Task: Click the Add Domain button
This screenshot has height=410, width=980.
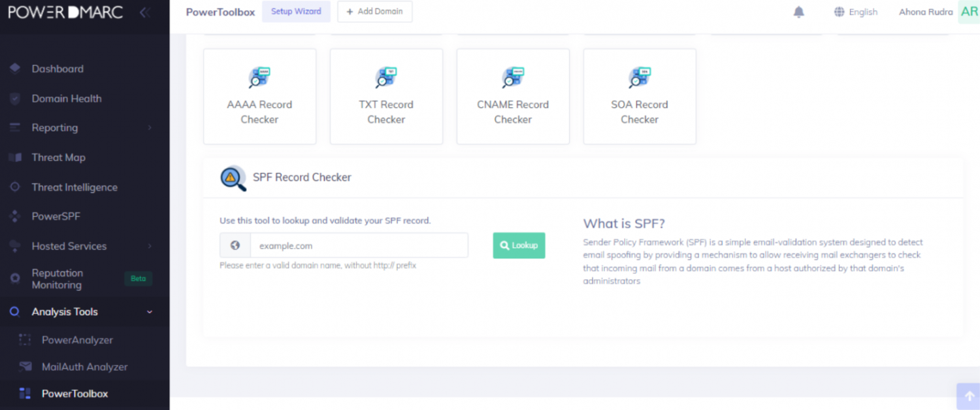Action: coord(374,11)
